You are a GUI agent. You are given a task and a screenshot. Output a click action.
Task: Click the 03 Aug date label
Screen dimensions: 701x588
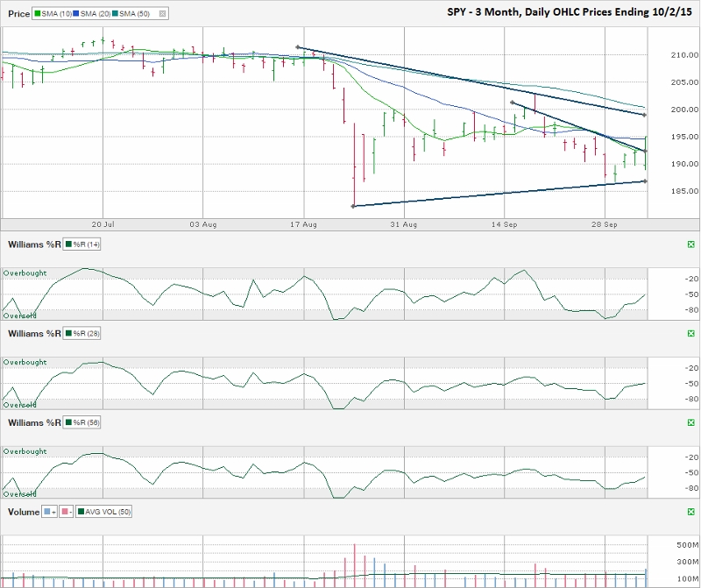203,224
